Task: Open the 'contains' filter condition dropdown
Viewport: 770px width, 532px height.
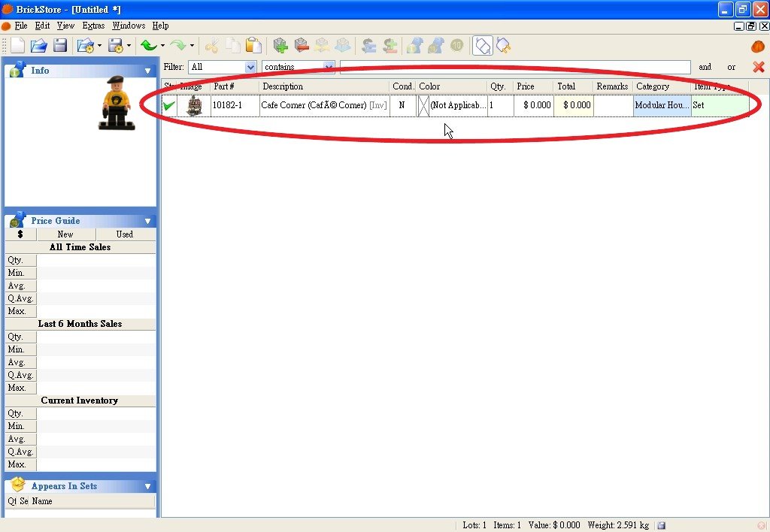Action: pyautogui.click(x=329, y=67)
